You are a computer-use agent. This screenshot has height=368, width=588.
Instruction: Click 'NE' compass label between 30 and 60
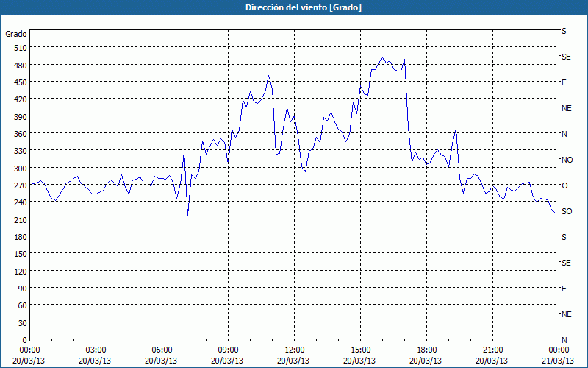[x=566, y=314]
